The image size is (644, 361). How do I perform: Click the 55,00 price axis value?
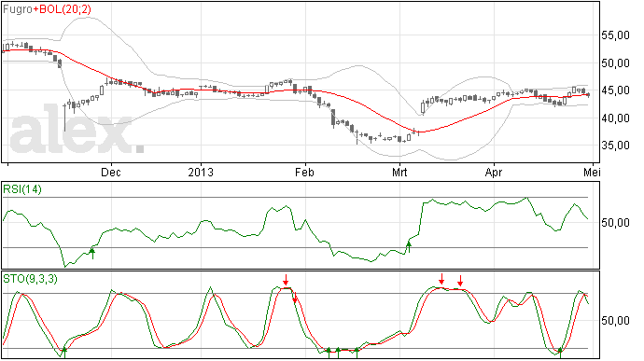(x=615, y=35)
